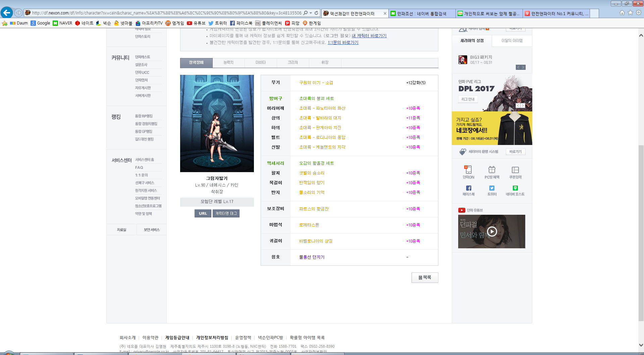This screenshot has height=355, width=644.
Task: Go forward with the browser forward arrow
Action: point(18,13)
